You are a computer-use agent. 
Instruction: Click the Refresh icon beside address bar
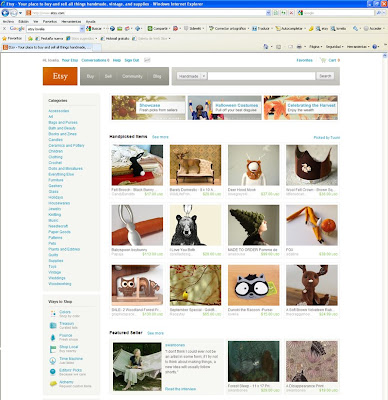(284, 13)
